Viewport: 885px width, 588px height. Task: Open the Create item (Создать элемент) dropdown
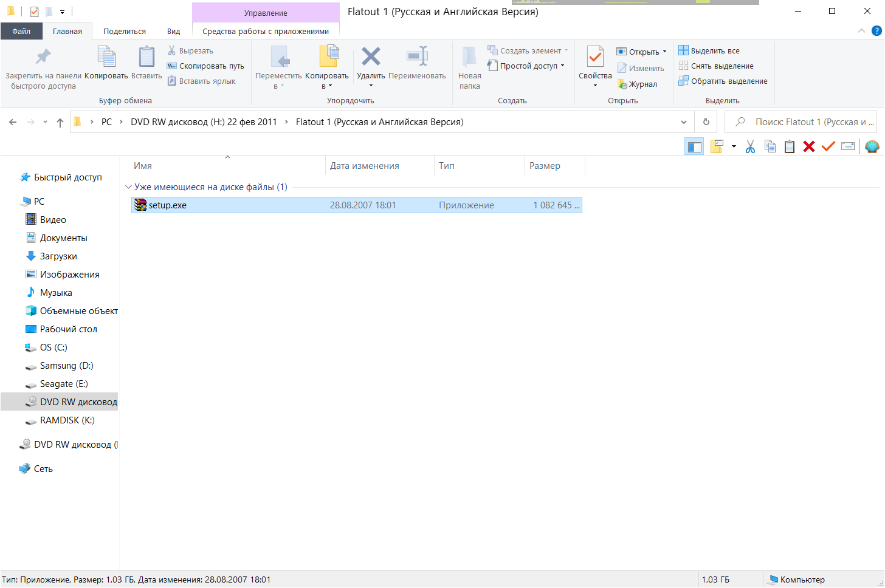(x=528, y=50)
